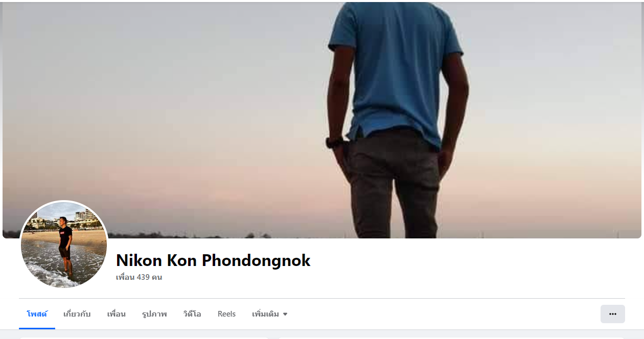Screen dimensions: 644x339
Task: Expand the เพิ่มเติม dropdown menu
Action: click(269, 314)
